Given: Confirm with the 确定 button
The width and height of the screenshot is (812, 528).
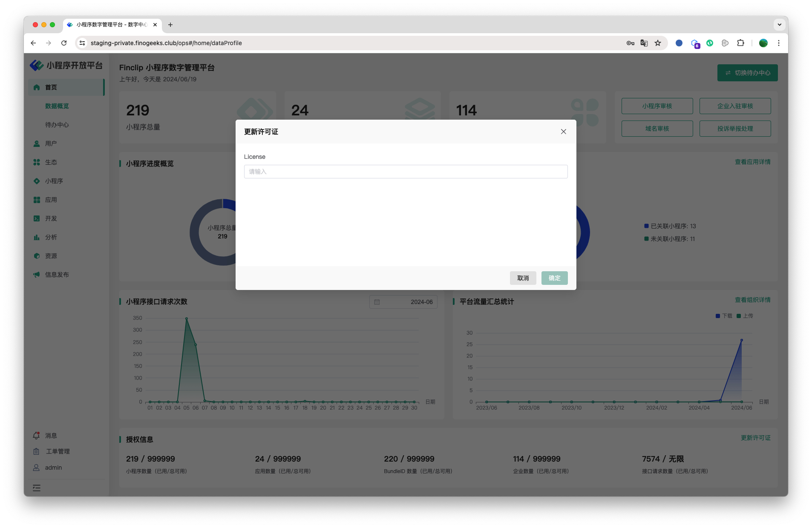Looking at the screenshot, I should (554, 278).
